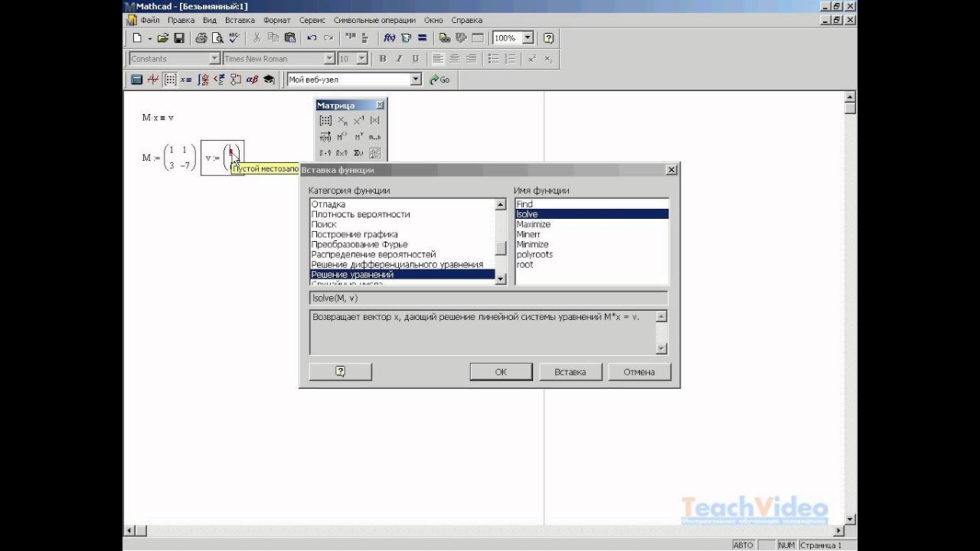
Task: Open the font size 10 dropdown
Action: click(x=362, y=58)
